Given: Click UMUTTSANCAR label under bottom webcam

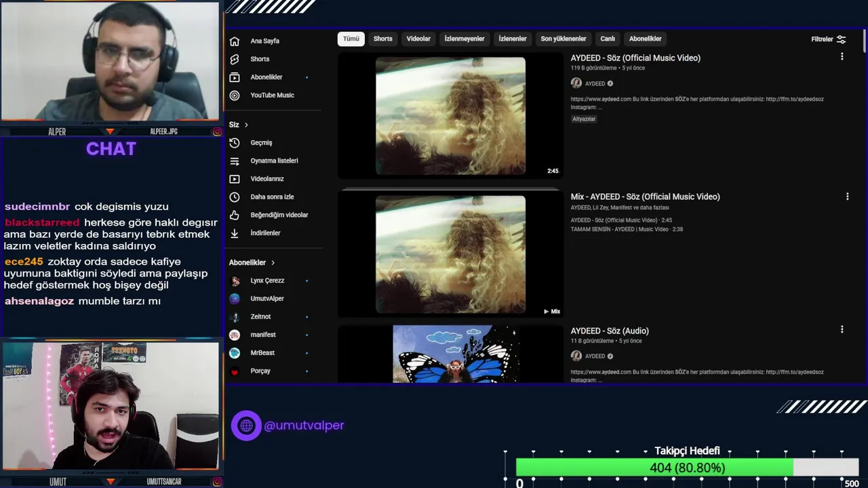Looking at the screenshot, I should [164, 482].
